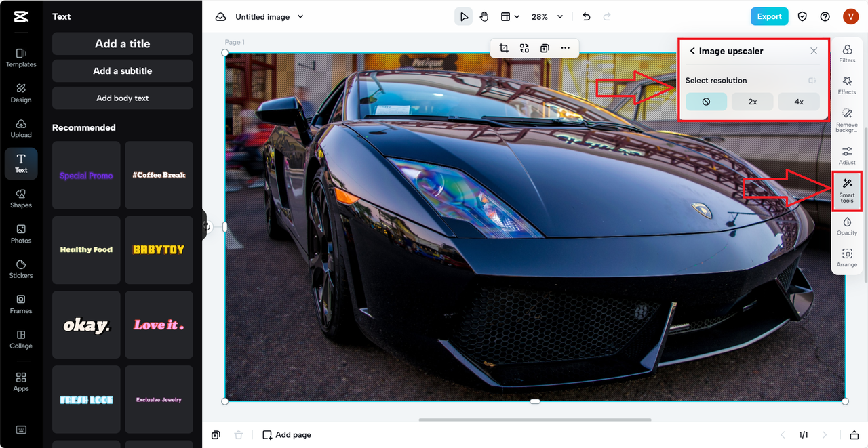Image resolution: width=868 pixels, height=448 pixels.
Task: Go back from Image upscaler panel
Action: click(x=692, y=51)
